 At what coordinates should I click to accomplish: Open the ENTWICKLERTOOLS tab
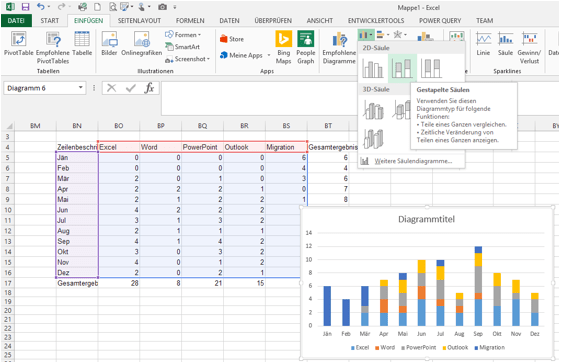click(376, 21)
